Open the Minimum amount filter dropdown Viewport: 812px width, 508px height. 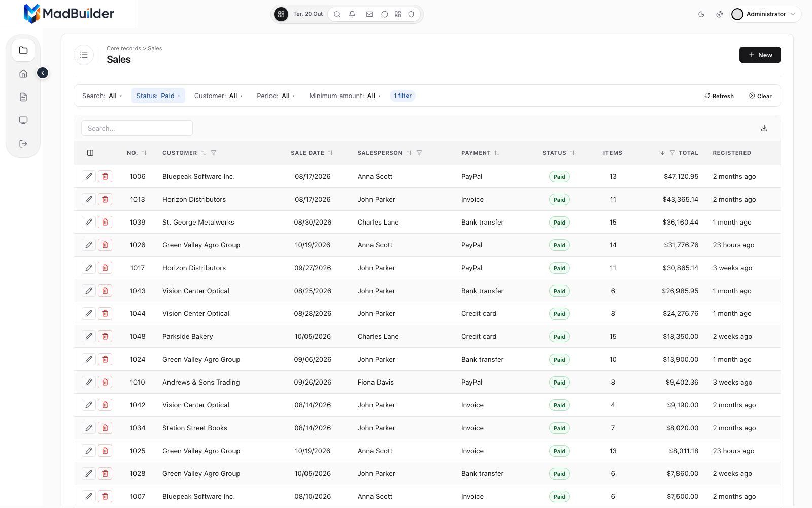point(345,96)
